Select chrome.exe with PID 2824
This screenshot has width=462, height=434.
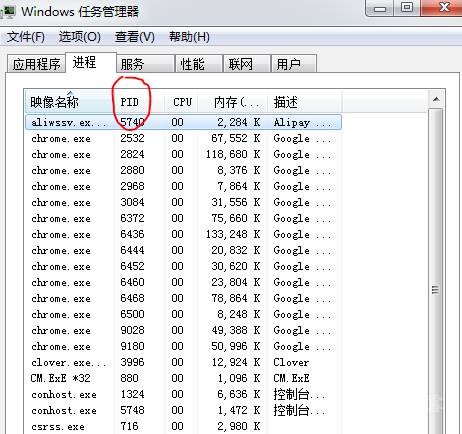[183, 154]
